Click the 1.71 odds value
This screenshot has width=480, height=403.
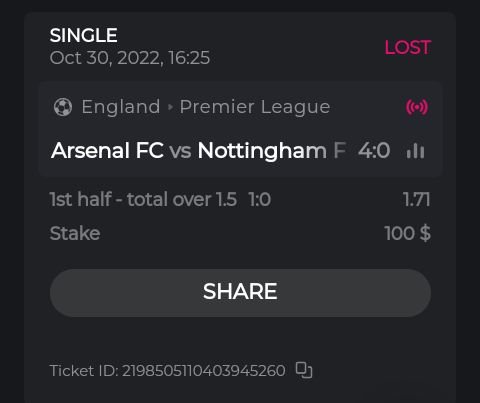click(x=417, y=199)
